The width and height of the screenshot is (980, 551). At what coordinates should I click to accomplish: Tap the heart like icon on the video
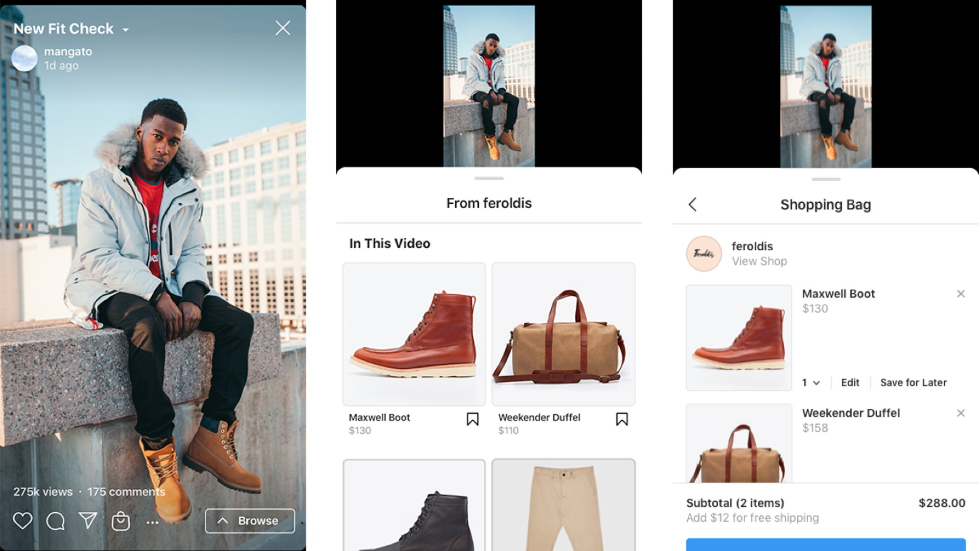[x=23, y=521]
